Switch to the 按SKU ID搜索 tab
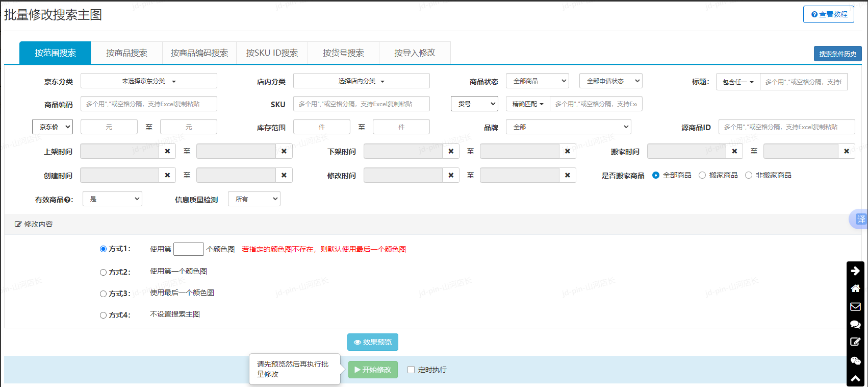Viewport: 868px width, 387px height. [272, 53]
